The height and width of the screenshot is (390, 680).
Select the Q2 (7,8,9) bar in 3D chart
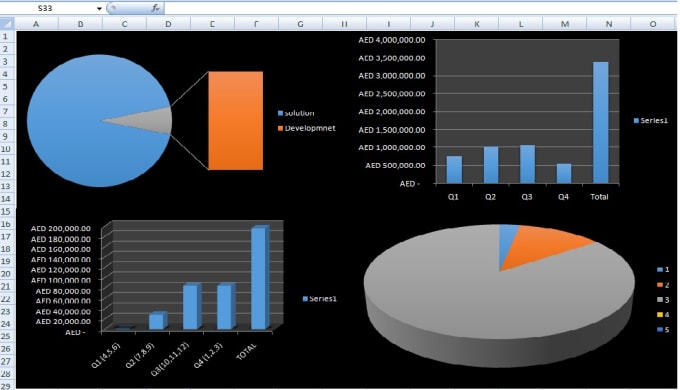(158, 321)
